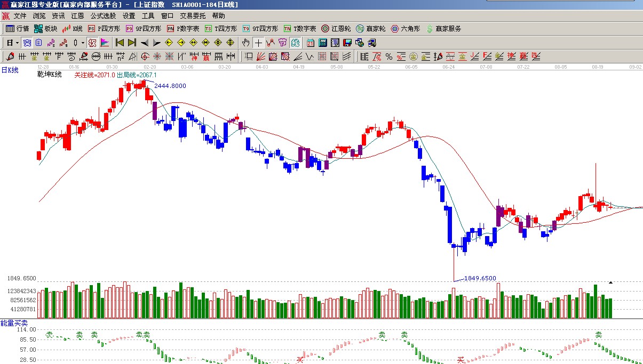Jump to first bar with skip-to-start arrow

120,43
